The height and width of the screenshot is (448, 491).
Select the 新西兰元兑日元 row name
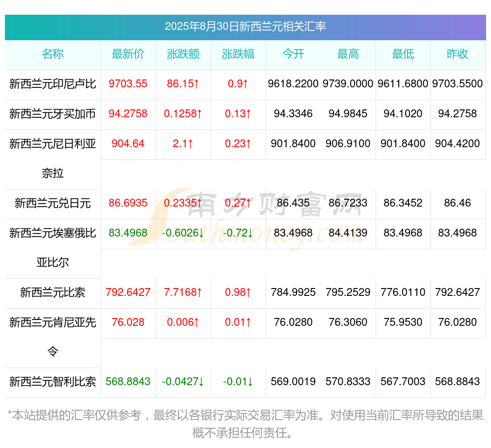click(x=53, y=203)
